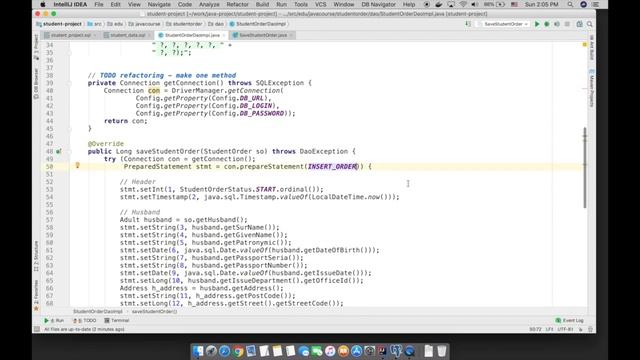
Task: Open Finder from the dock
Action: point(198,351)
